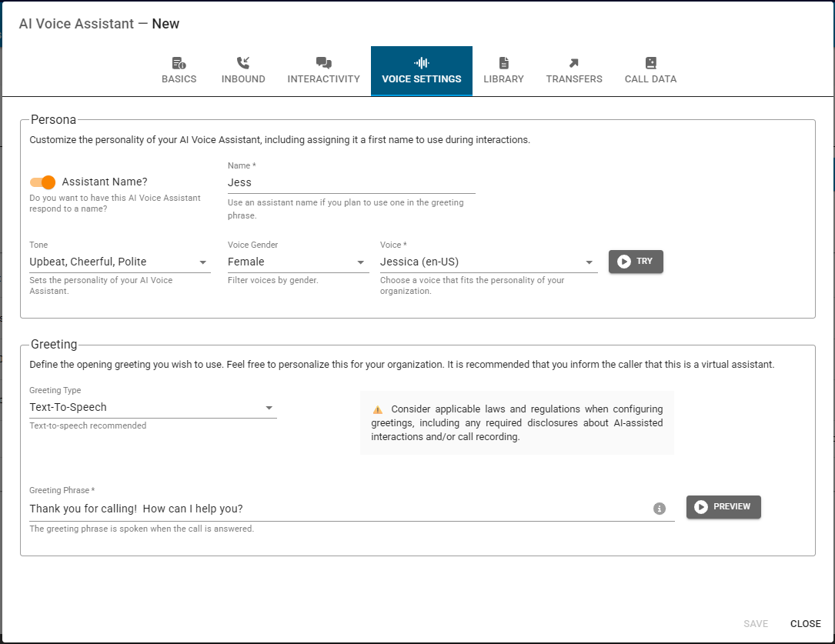The height and width of the screenshot is (644, 835).
Task: Open the Library document icon
Action: pos(503,62)
